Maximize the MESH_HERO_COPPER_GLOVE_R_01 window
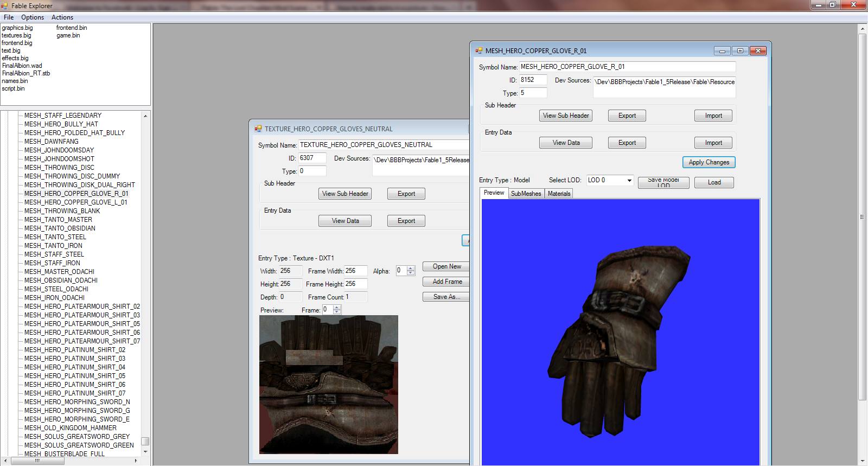The height and width of the screenshot is (466, 868). point(739,51)
